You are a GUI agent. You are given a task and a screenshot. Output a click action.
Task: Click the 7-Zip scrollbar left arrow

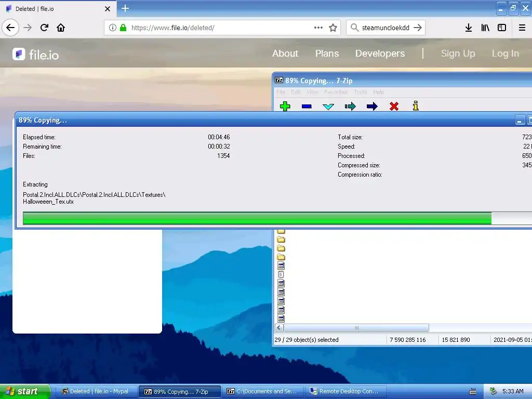point(279,328)
